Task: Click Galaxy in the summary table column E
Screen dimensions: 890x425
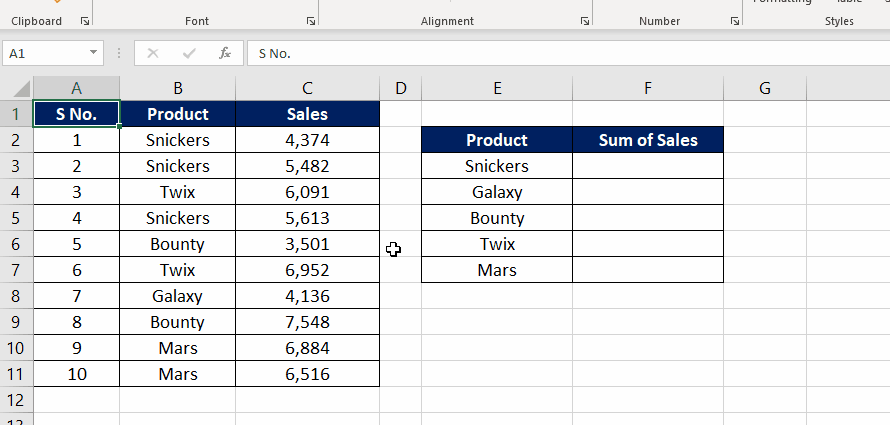Action: (497, 192)
